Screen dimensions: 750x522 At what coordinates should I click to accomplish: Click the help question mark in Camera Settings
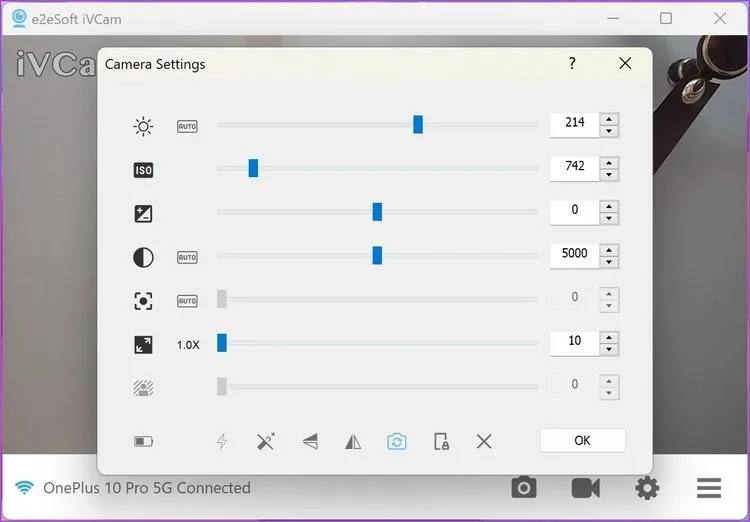[572, 64]
